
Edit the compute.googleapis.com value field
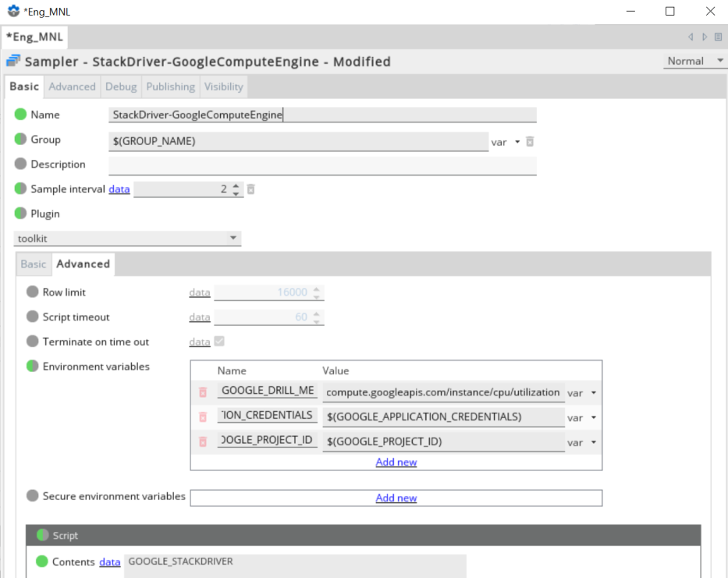click(443, 392)
